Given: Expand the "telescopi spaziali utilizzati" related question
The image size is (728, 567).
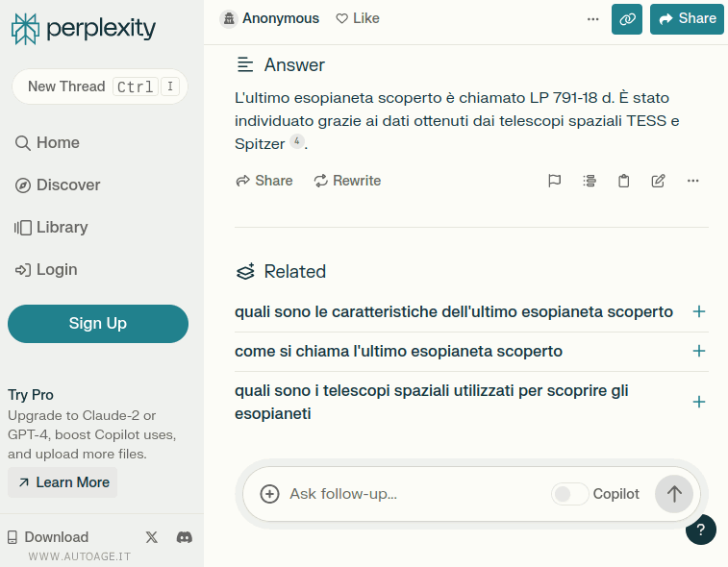Looking at the screenshot, I should (699, 402).
